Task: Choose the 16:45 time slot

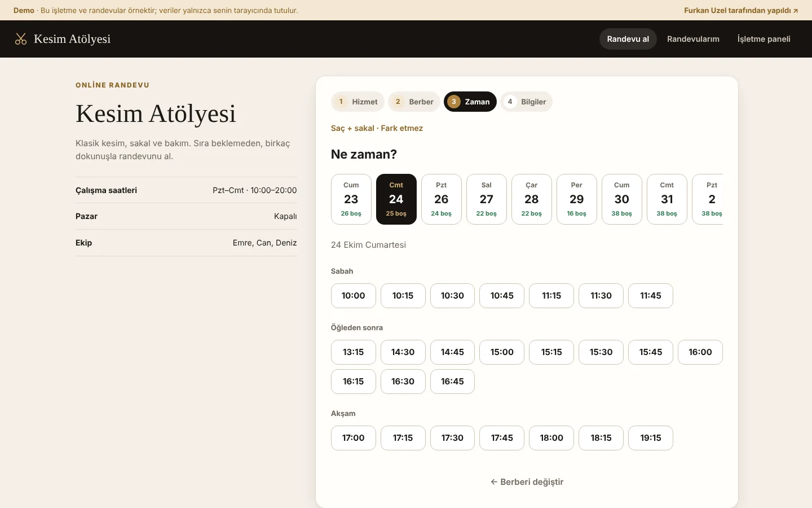Action: (x=452, y=382)
